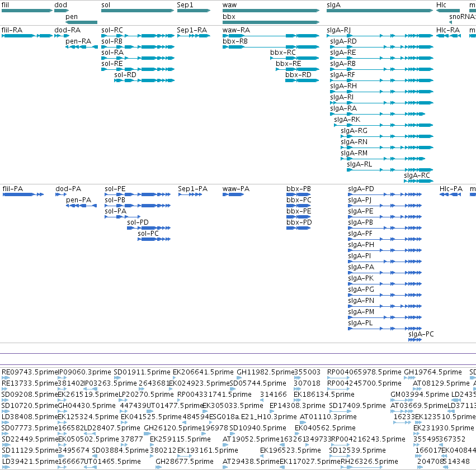Select protein slgA-PL
This screenshot has height=470, width=476.
pos(385,329)
